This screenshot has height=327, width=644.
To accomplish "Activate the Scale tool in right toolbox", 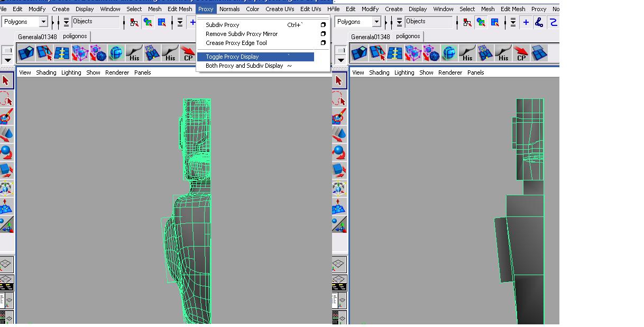I will [339, 171].
